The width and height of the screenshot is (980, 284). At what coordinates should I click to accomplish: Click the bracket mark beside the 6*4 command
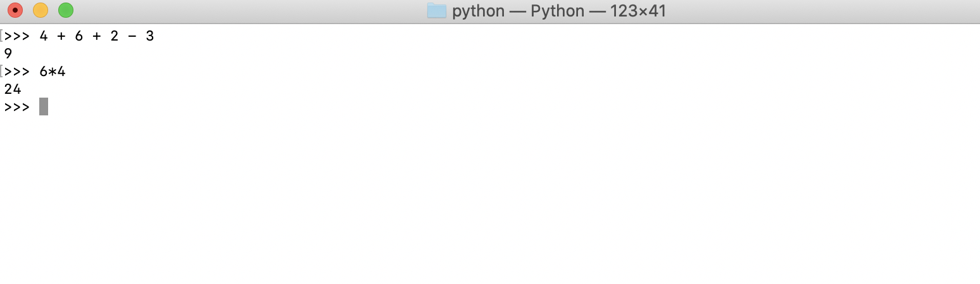coord(2,72)
